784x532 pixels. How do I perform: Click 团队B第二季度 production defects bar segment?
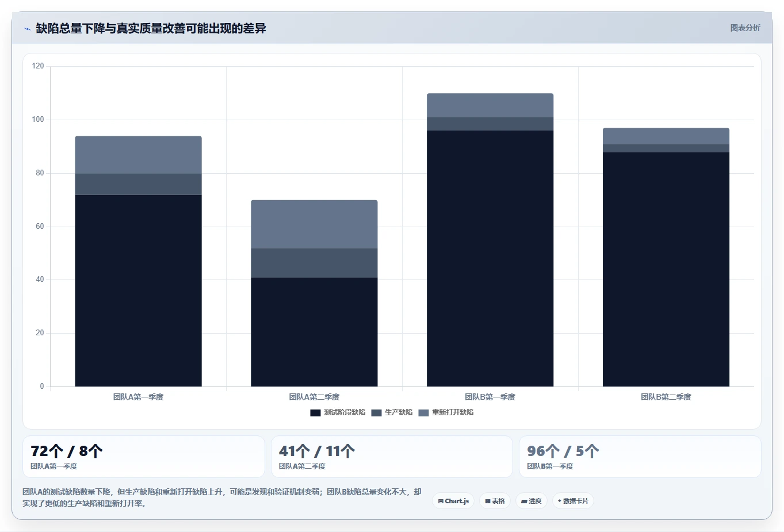point(666,148)
